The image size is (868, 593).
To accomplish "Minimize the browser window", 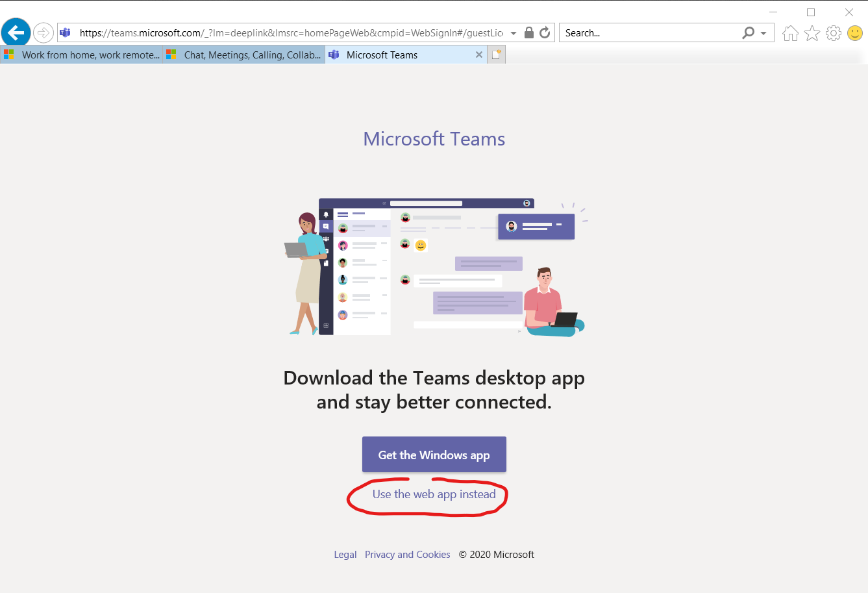I will coord(773,12).
